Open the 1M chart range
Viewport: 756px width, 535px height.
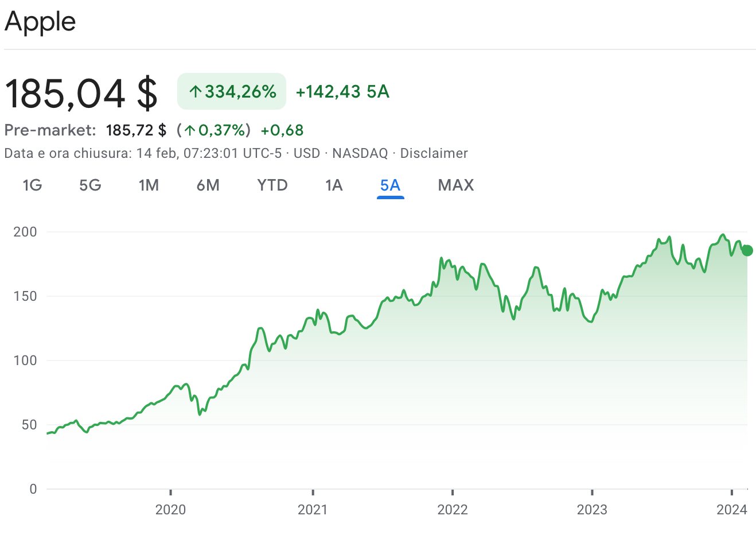coord(149,185)
